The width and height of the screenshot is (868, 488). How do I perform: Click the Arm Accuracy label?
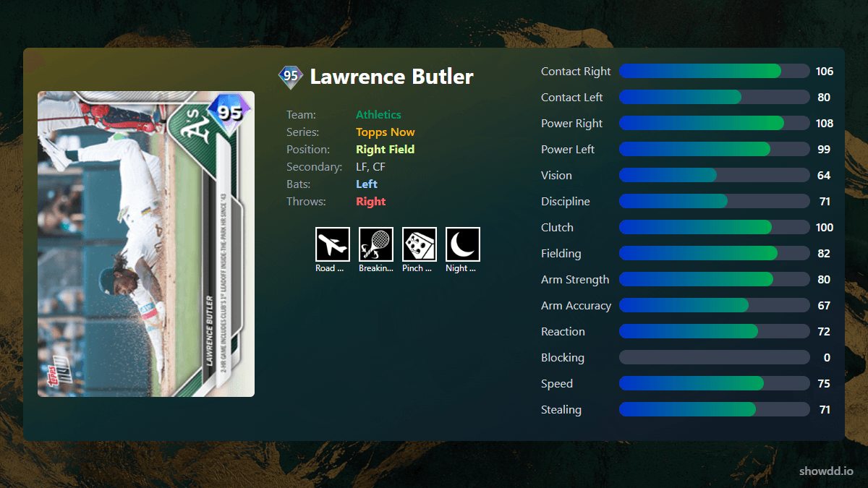tap(576, 305)
